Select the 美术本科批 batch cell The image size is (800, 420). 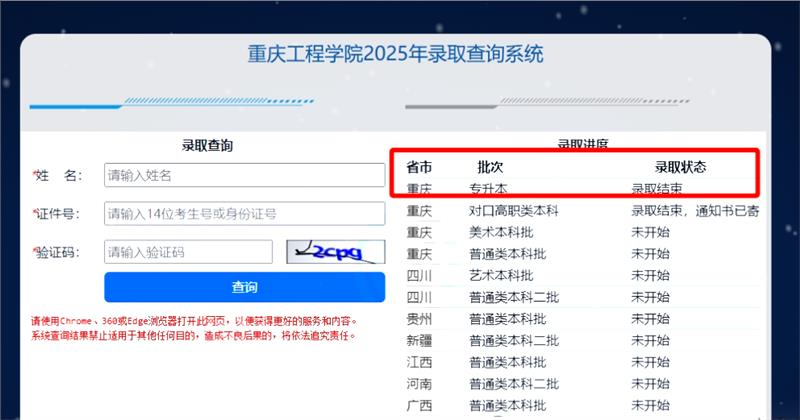tap(501, 232)
